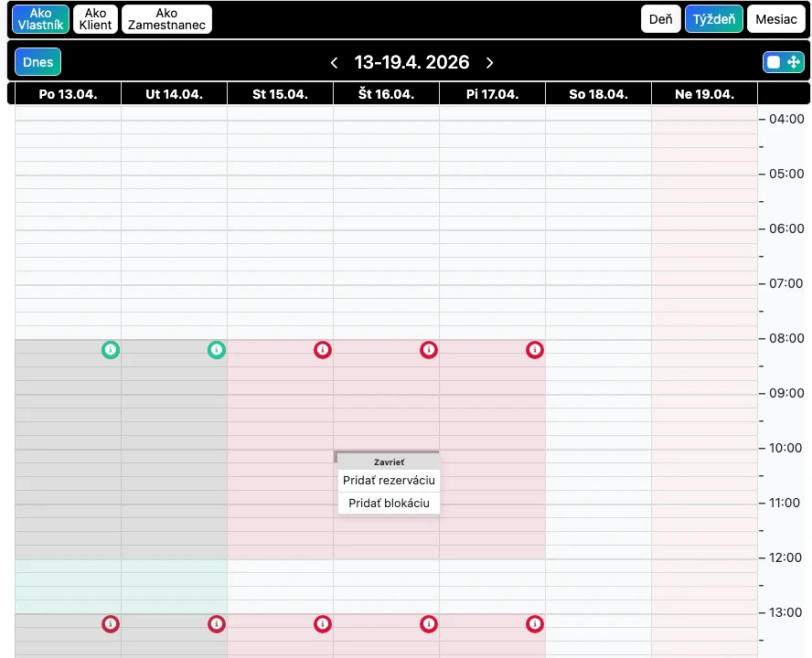Screen dimensions: 812x658
Task: Select the Týždeň view
Action: [714, 19]
